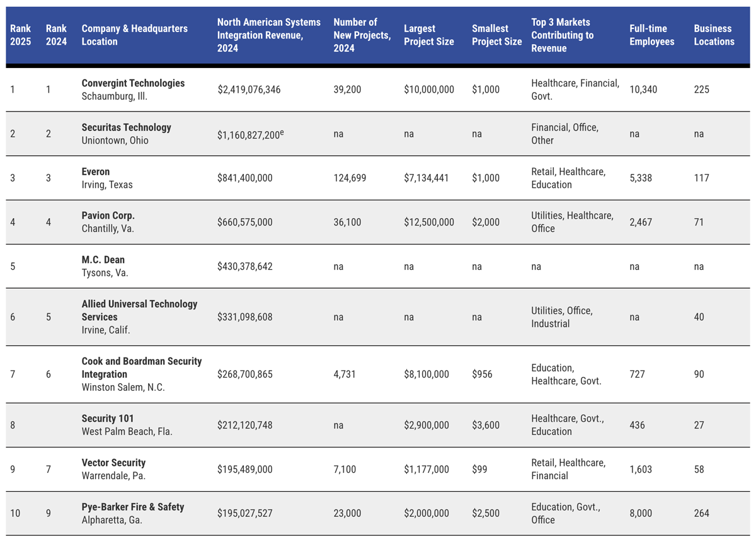
Task: Select the Everon company name
Action: pyautogui.click(x=96, y=171)
